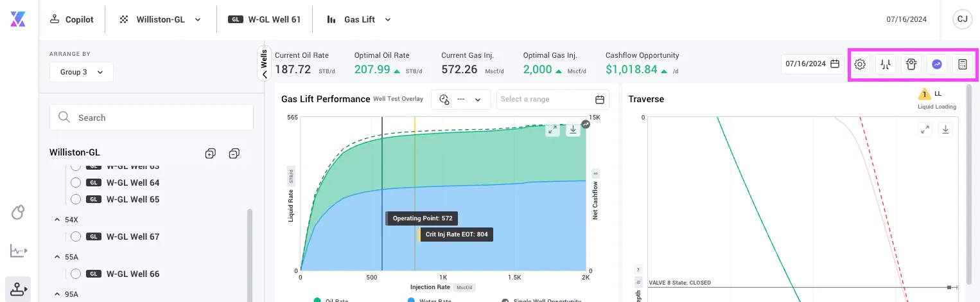Open the 07/16/2024 date picker field
980x302 pixels.
[x=812, y=64]
